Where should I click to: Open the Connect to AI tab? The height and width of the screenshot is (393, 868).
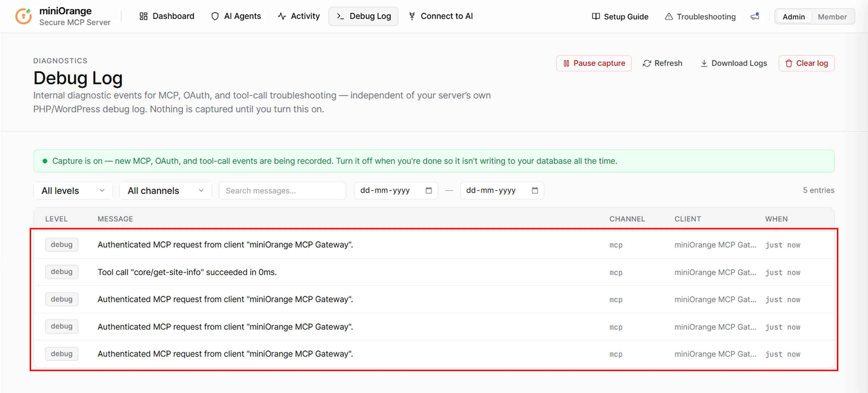coord(441,16)
